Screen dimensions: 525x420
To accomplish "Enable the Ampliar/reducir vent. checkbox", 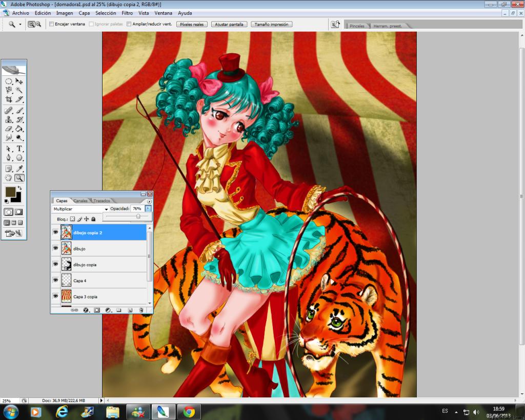I will tap(129, 24).
